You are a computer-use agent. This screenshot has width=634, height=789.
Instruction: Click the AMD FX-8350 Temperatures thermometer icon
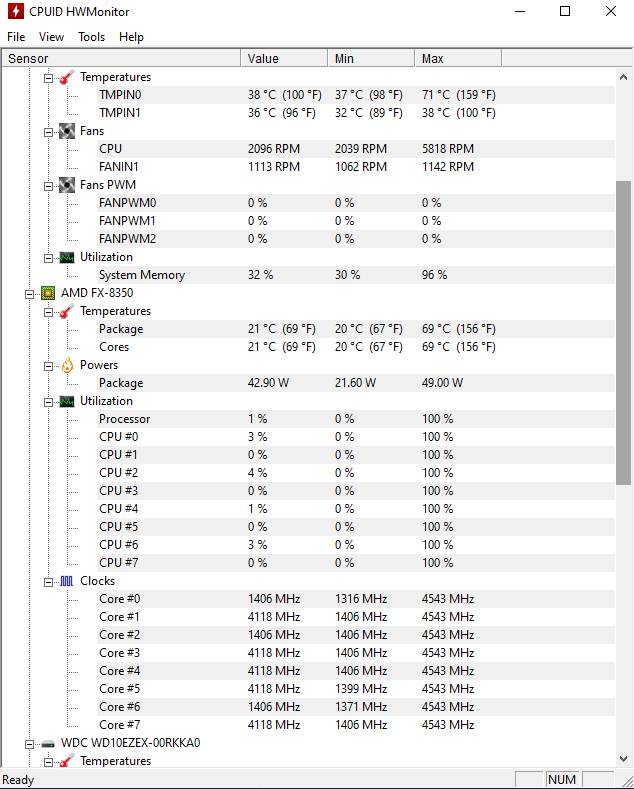tap(67, 311)
